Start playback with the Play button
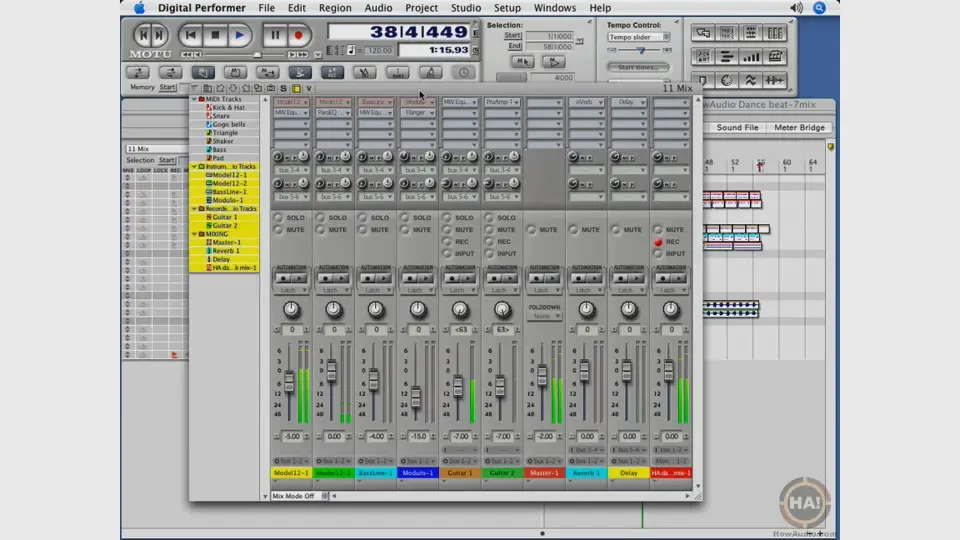960x540 pixels. [x=239, y=36]
